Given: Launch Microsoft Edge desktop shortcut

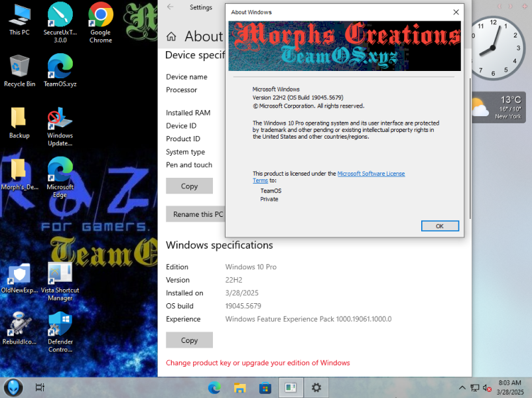Looking at the screenshot, I should click(x=60, y=178).
